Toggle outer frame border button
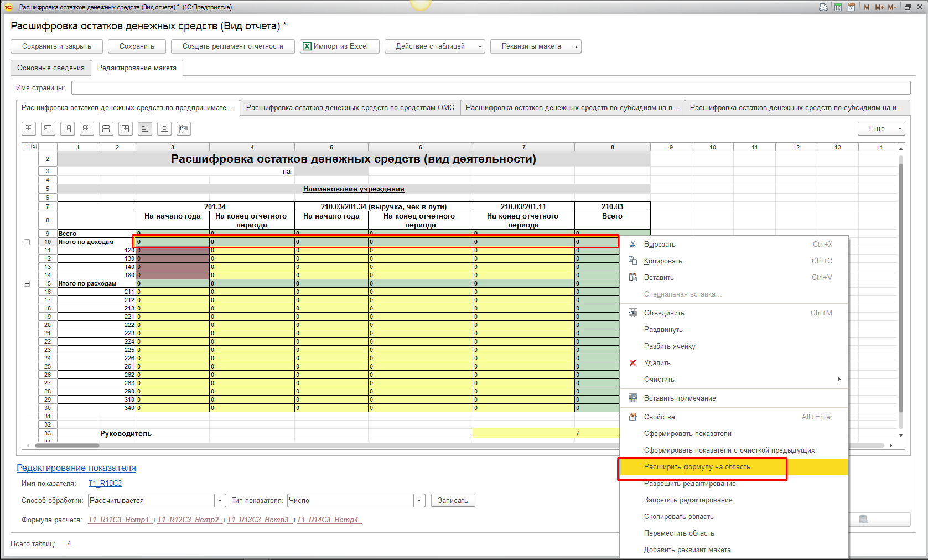The height and width of the screenshot is (560, 928). (x=126, y=129)
